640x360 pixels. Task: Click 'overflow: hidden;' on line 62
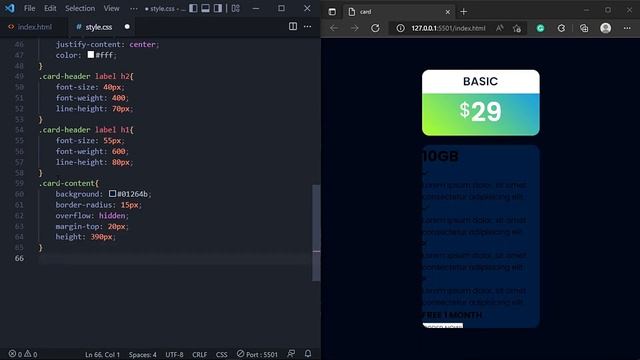point(92,215)
